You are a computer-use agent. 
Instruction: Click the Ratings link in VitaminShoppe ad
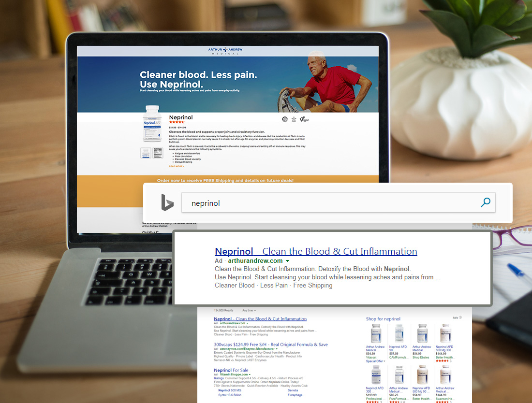[219, 378]
